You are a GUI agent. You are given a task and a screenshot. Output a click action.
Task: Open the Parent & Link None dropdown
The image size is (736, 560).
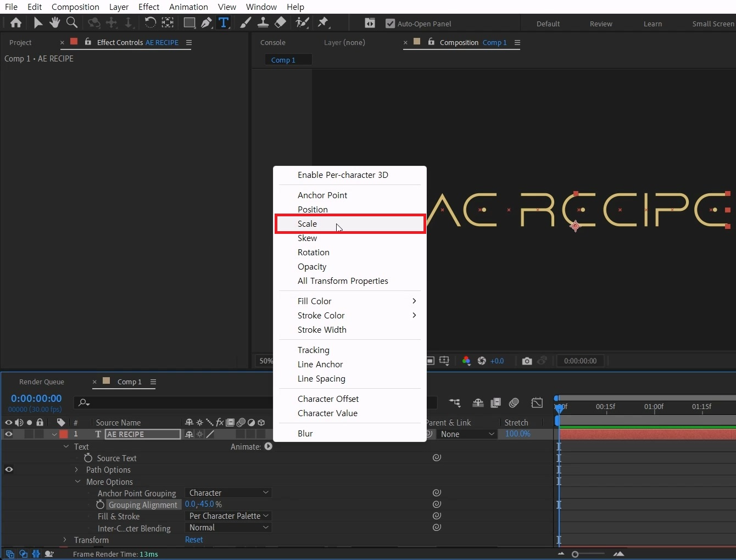pyautogui.click(x=468, y=434)
